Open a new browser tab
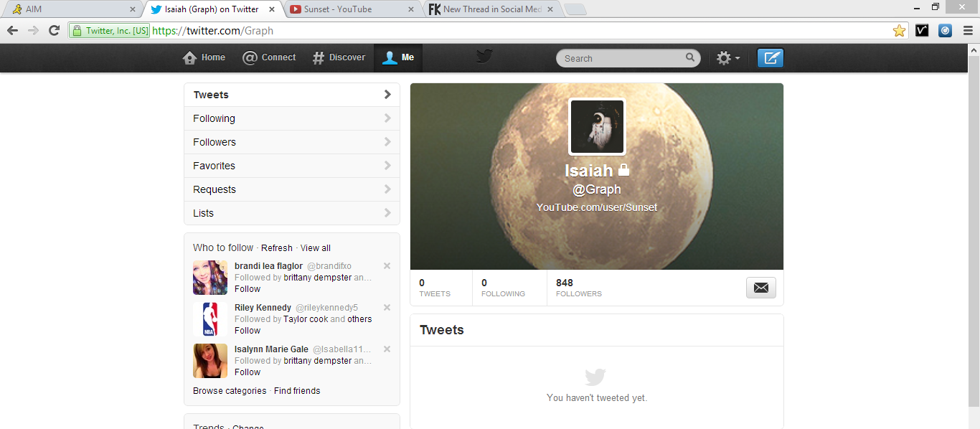This screenshot has width=980, height=429. (575, 9)
